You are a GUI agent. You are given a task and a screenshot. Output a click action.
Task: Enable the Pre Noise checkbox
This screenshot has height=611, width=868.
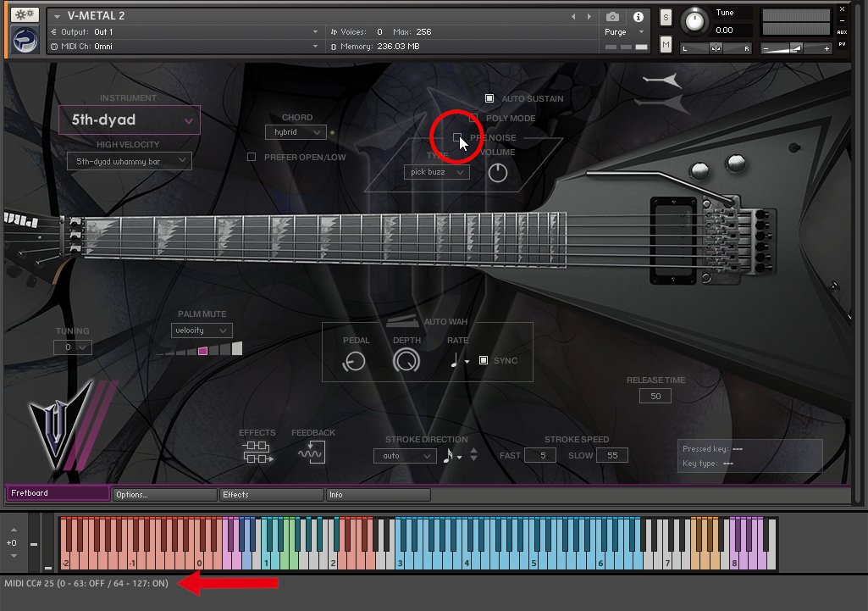[x=456, y=137]
